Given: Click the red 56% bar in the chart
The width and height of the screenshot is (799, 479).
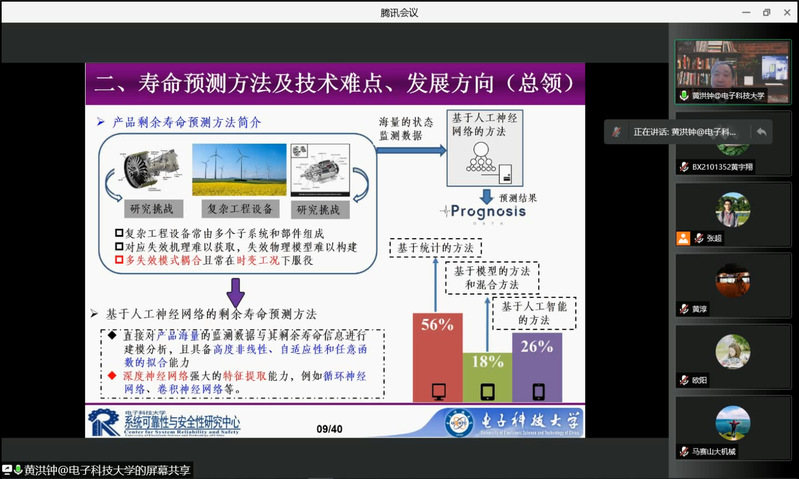Looking at the screenshot, I should [x=438, y=345].
